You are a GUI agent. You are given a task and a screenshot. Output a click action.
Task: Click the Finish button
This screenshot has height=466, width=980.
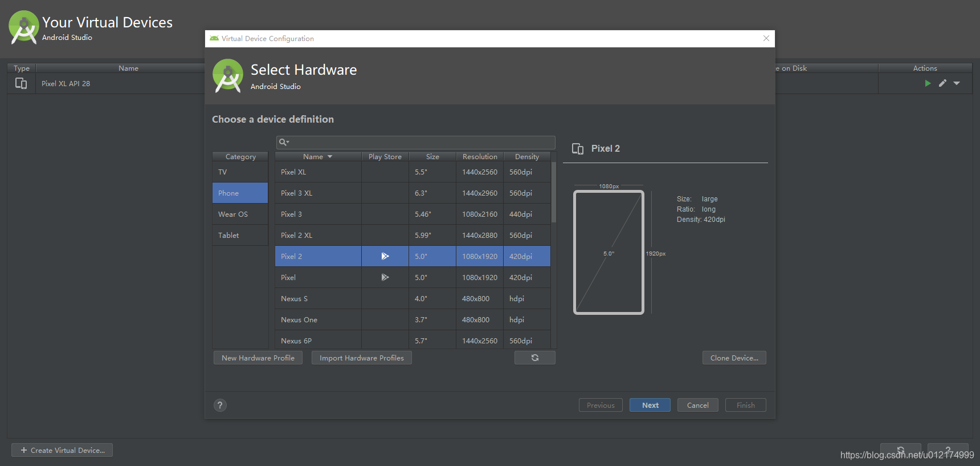pos(746,405)
